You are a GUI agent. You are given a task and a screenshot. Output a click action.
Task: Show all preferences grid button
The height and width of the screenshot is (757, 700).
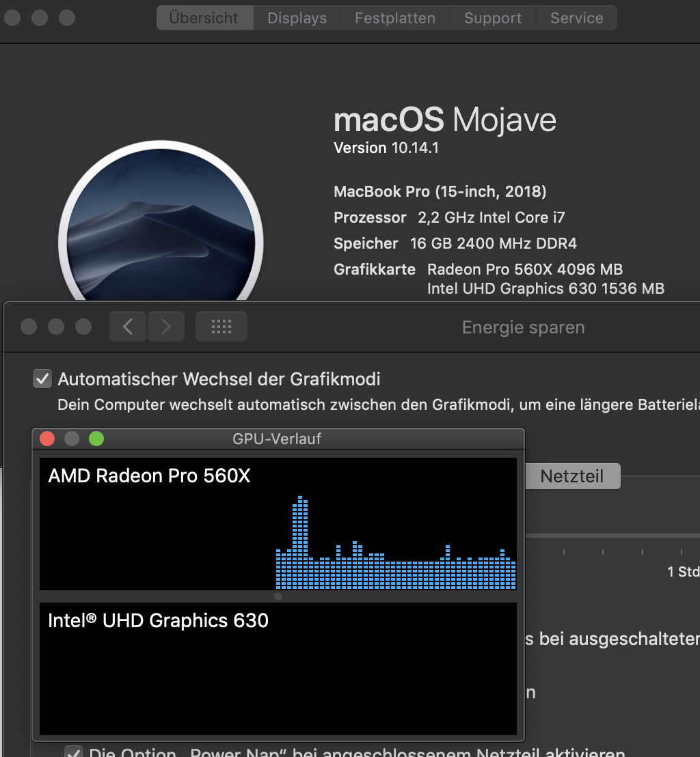221,327
